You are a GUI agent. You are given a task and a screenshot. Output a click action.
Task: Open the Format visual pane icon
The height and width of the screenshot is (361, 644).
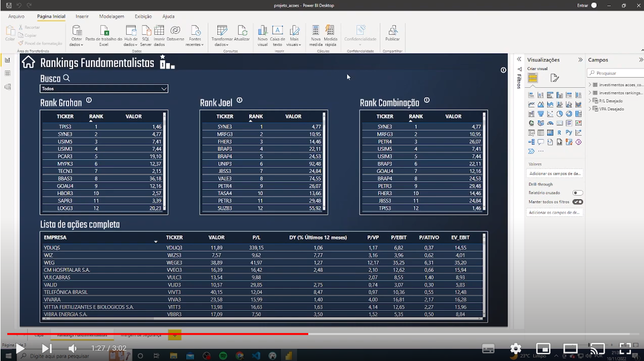554,78
